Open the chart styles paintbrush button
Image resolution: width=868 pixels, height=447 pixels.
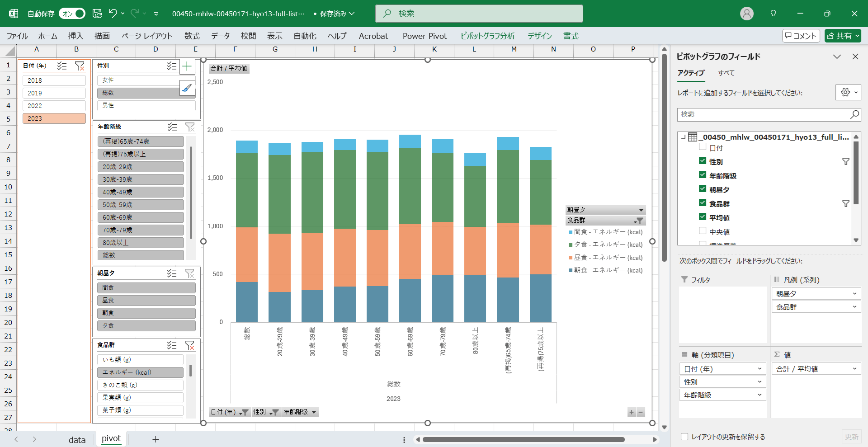(x=187, y=88)
